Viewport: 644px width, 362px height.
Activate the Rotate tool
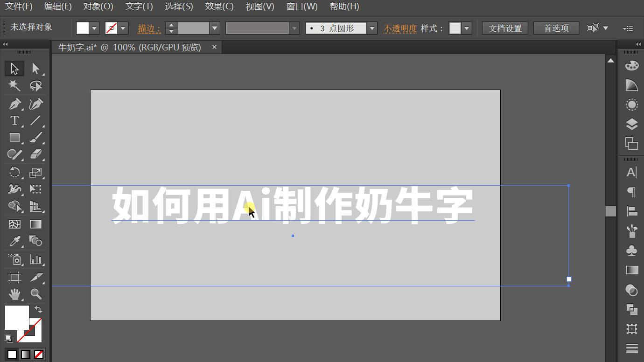(14, 172)
